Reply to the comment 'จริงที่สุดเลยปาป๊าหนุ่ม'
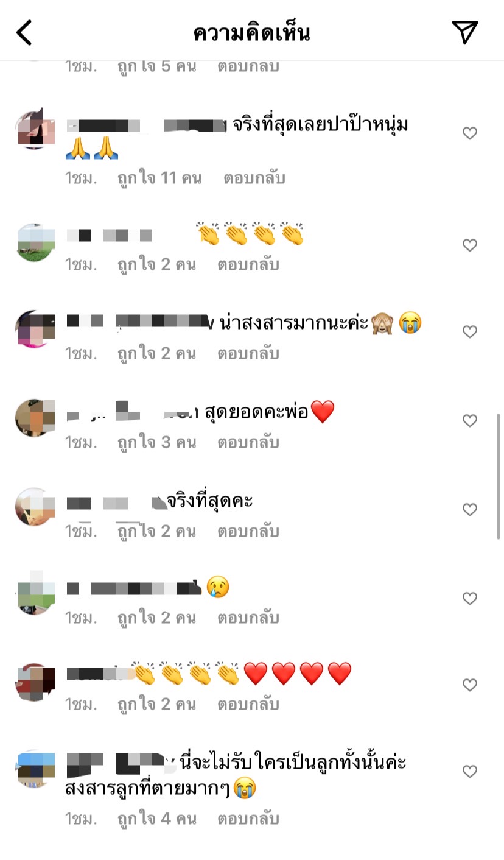 [x=254, y=178]
